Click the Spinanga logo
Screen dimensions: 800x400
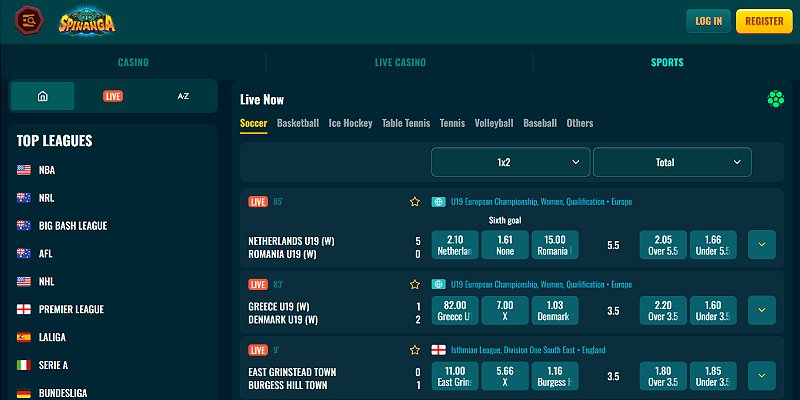(x=87, y=21)
